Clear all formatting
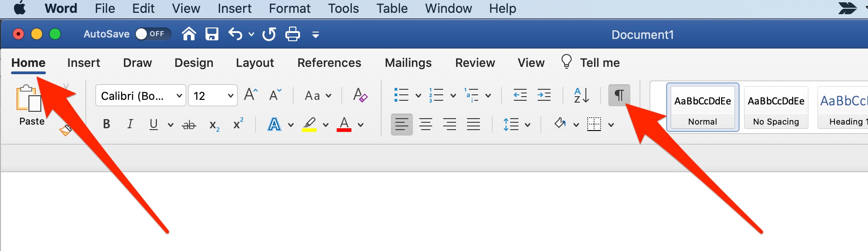This screenshot has width=868, height=251. tap(360, 95)
